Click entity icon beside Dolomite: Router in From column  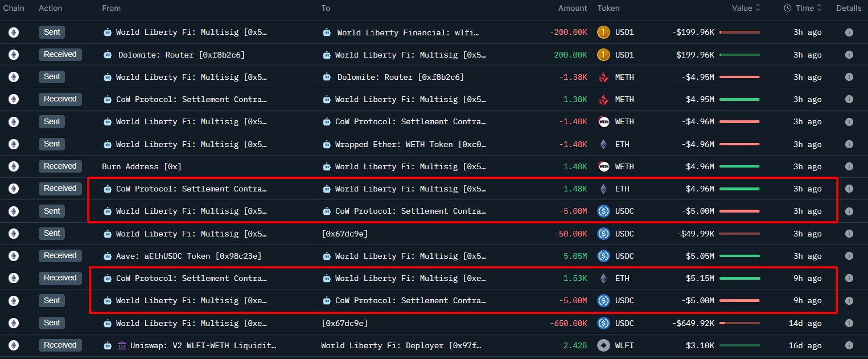[x=108, y=55]
